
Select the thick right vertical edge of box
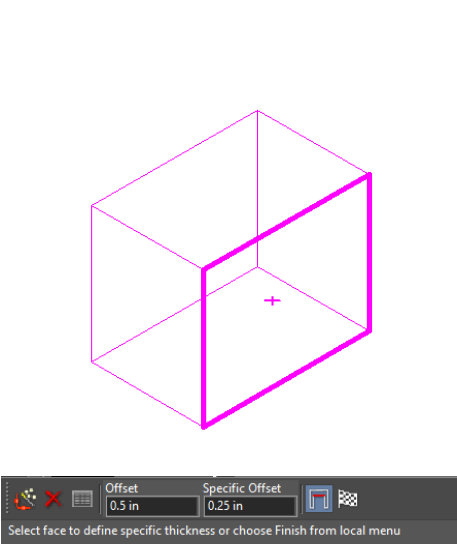370,252
